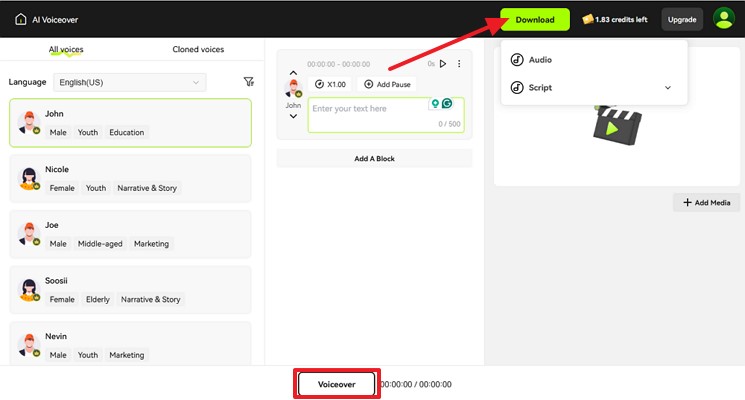Click the Upgrade button
This screenshot has width=745, height=400.
pyautogui.click(x=682, y=19)
